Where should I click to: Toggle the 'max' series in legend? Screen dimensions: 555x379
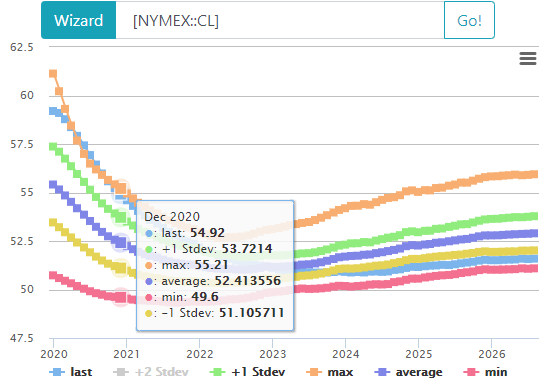[330, 372]
